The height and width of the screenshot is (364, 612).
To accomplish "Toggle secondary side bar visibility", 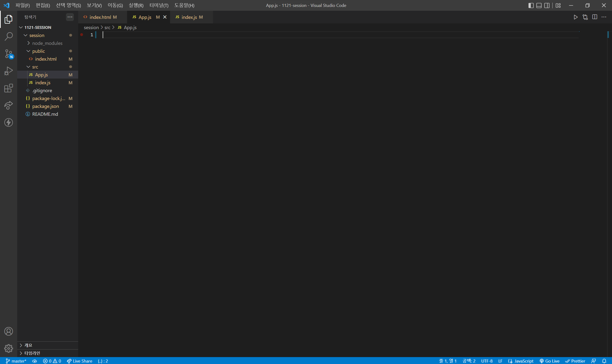I will [x=547, y=5].
